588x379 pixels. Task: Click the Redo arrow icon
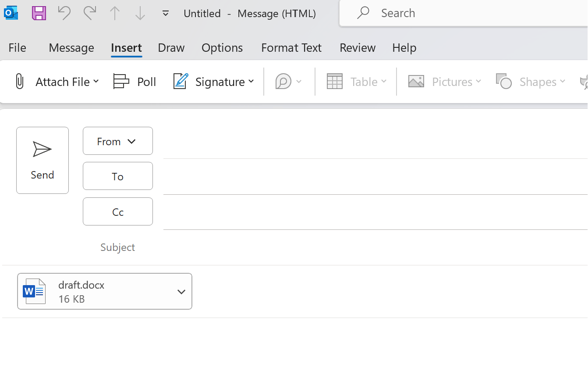[90, 13]
